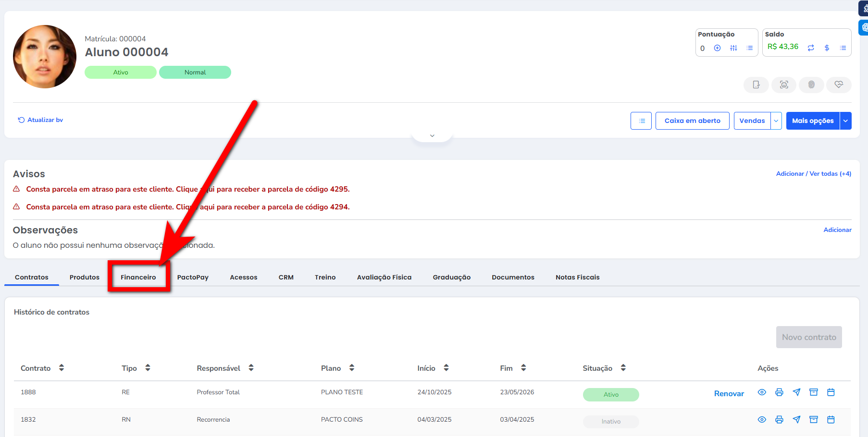Open the PactoPay tab
This screenshot has width=868, height=437.
193,277
